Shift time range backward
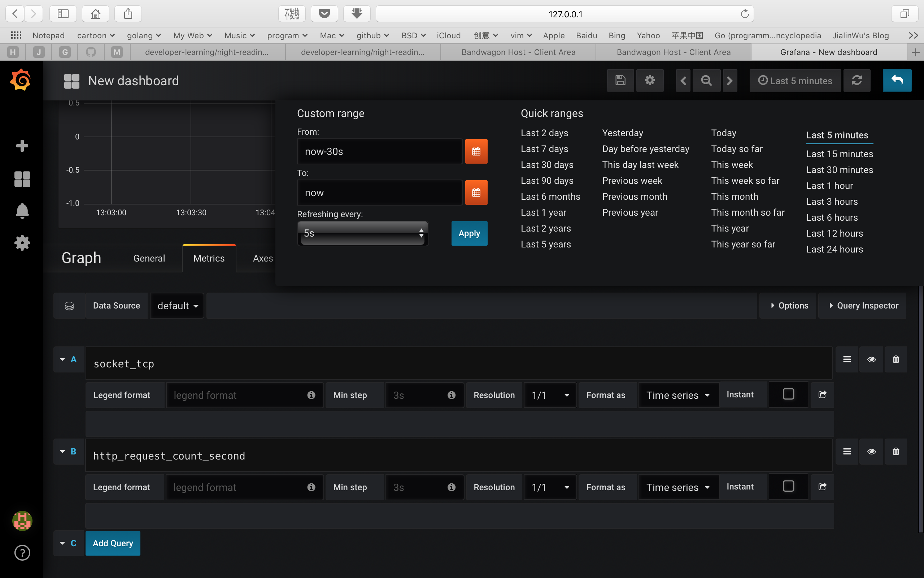Image resolution: width=924 pixels, height=578 pixels. pos(683,80)
